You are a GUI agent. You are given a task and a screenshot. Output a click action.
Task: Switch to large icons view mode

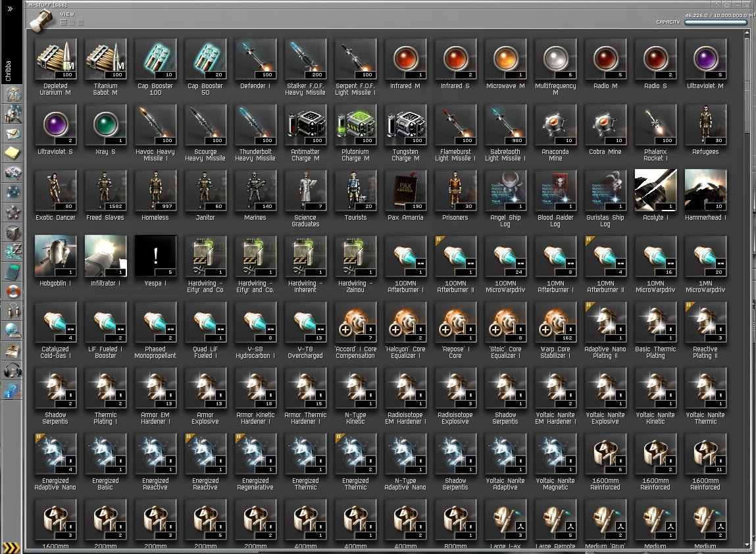[x=63, y=22]
